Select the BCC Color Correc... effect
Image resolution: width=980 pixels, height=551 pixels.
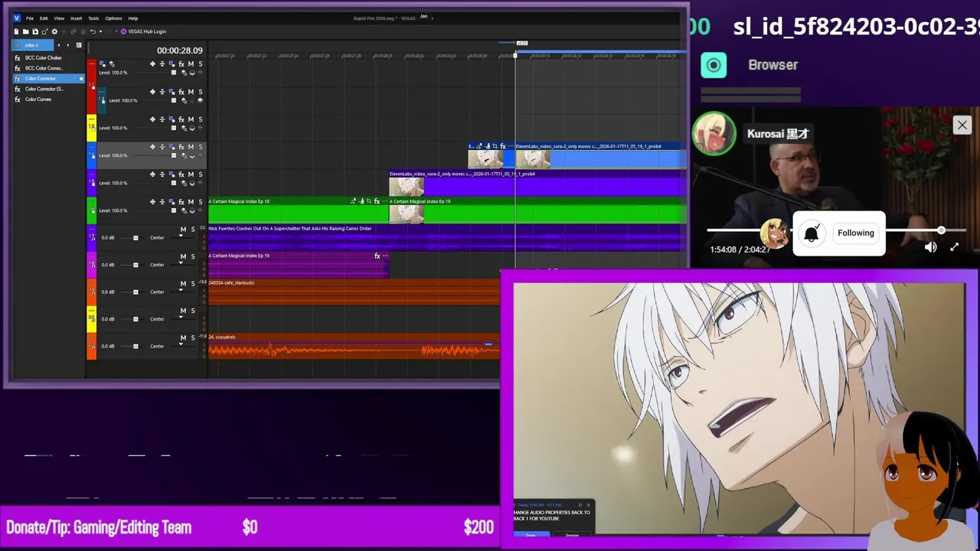[43, 68]
